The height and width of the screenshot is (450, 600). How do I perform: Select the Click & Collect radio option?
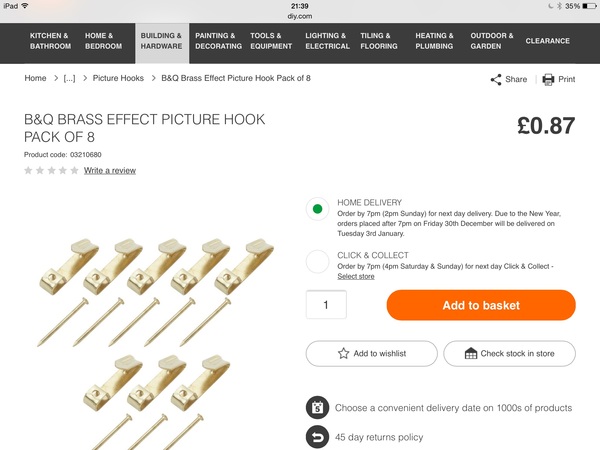(317, 262)
